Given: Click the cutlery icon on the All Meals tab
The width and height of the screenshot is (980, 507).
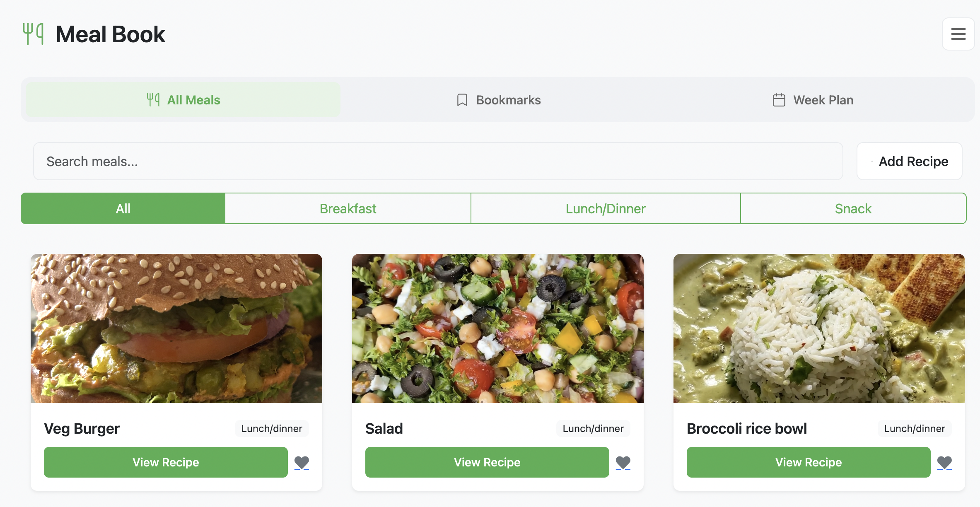Looking at the screenshot, I should pos(154,100).
